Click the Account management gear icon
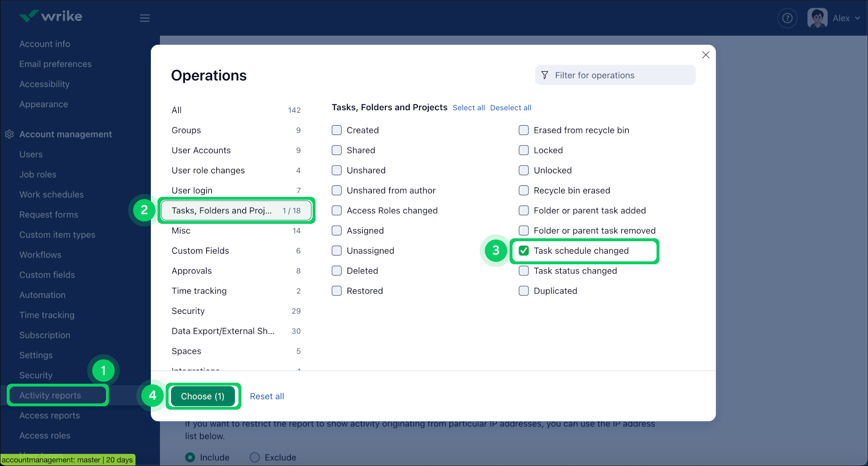 9,134
